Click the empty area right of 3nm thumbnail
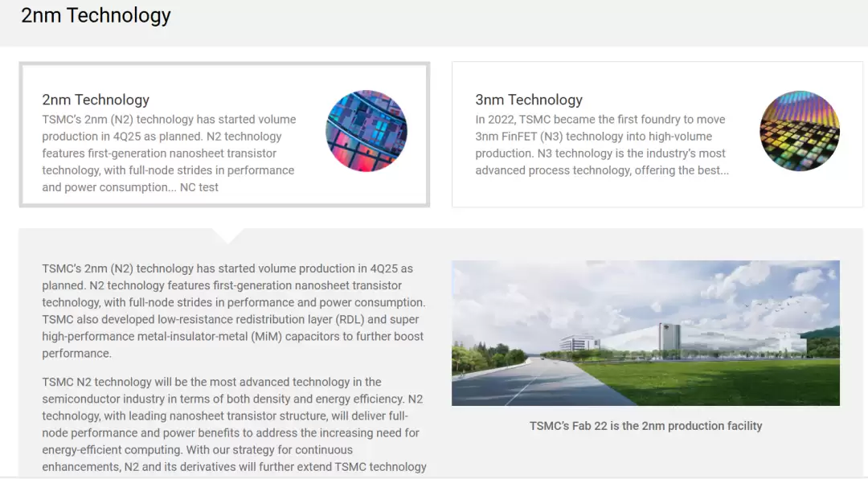 [x=850, y=133]
